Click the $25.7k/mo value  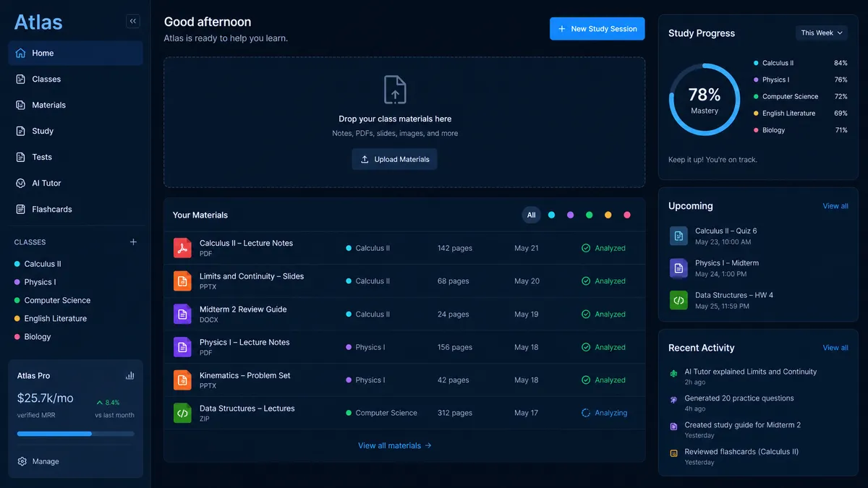point(46,398)
